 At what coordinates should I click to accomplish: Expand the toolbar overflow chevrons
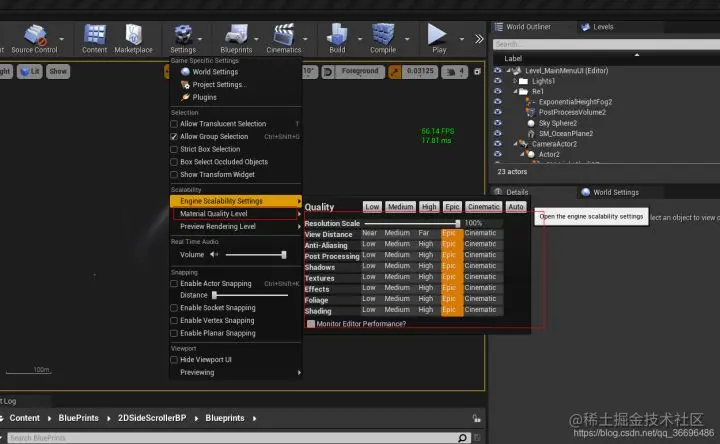[479, 39]
